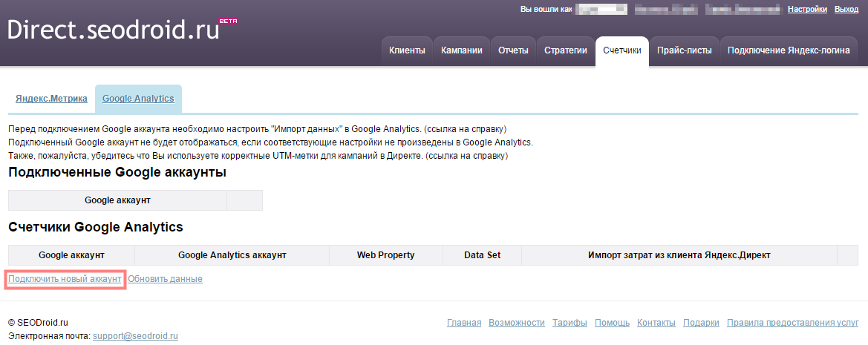Open Помощь footer link
Viewport: 868px width, 345px height.
[613, 323]
